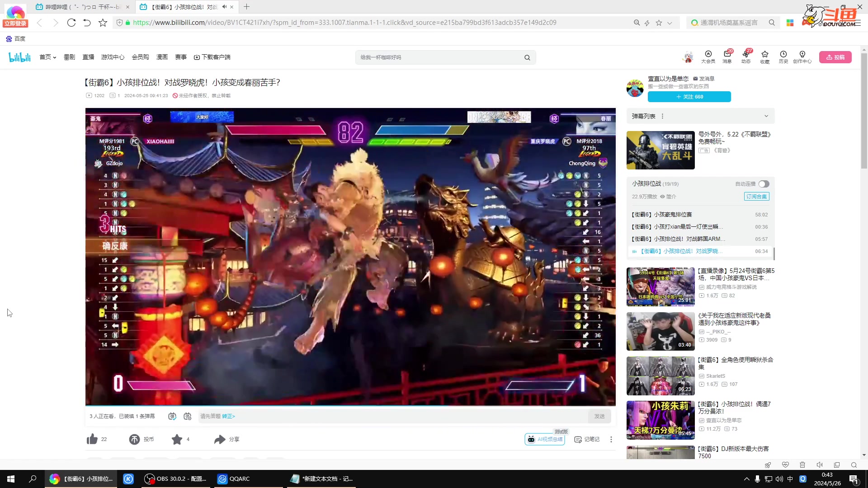The width and height of the screenshot is (868, 488).
Task: Open more options menu beside notes
Action: 611,439
